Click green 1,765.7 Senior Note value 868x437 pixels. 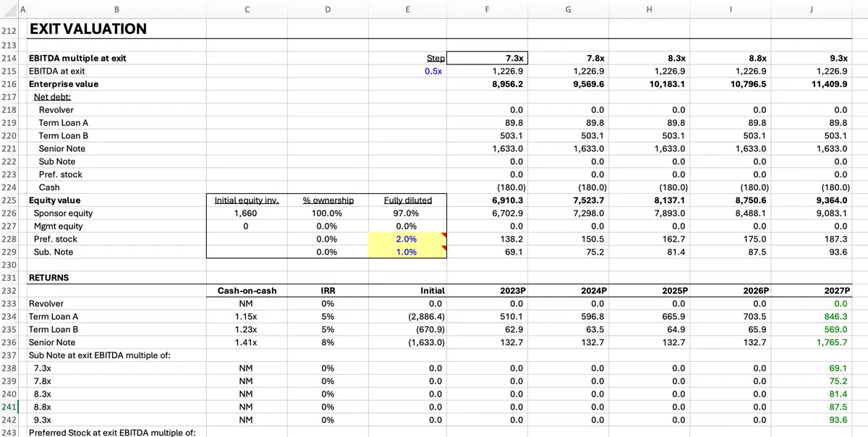(833, 343)
